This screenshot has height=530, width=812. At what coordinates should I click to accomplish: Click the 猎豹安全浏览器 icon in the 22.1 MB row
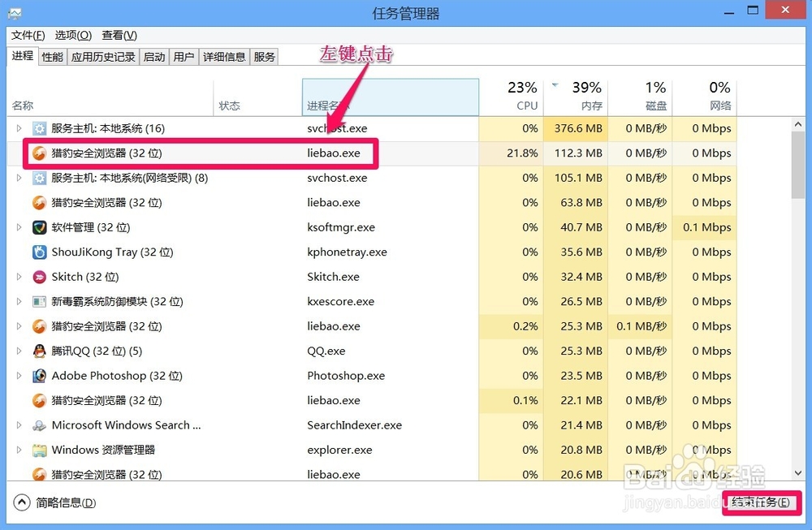(39, 400)
